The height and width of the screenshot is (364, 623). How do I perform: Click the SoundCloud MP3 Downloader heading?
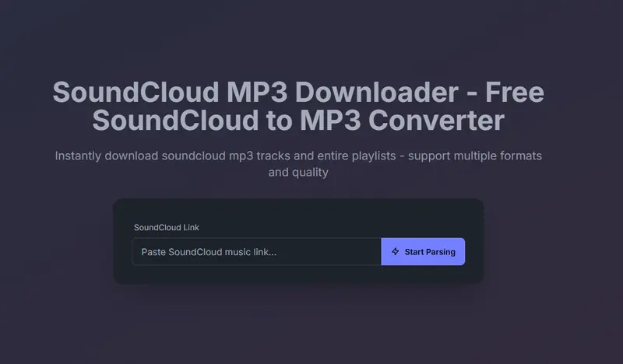point(298,106)
